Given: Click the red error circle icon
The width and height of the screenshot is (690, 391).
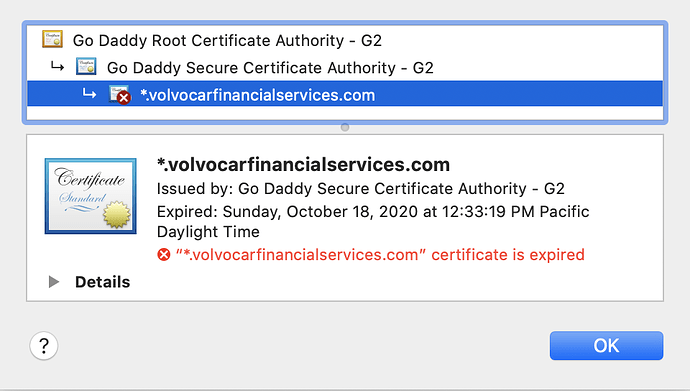Looking at the screenshot, I should [x=164, y=255].
